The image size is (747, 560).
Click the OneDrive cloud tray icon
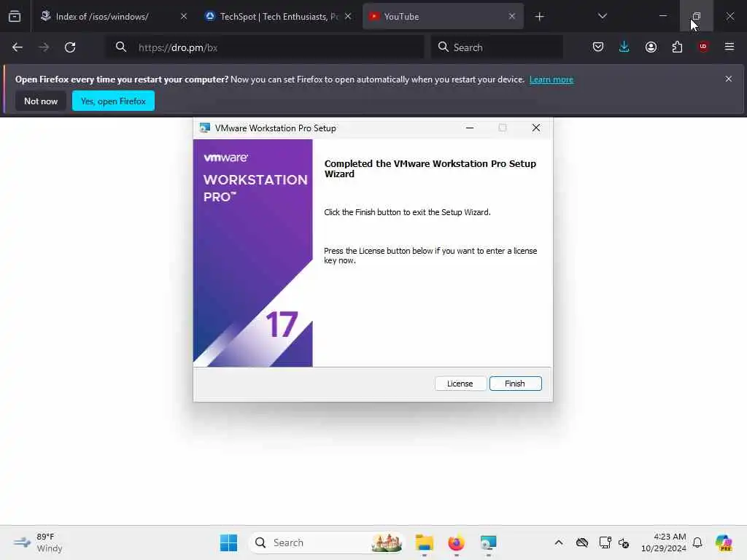coord(581,542)
